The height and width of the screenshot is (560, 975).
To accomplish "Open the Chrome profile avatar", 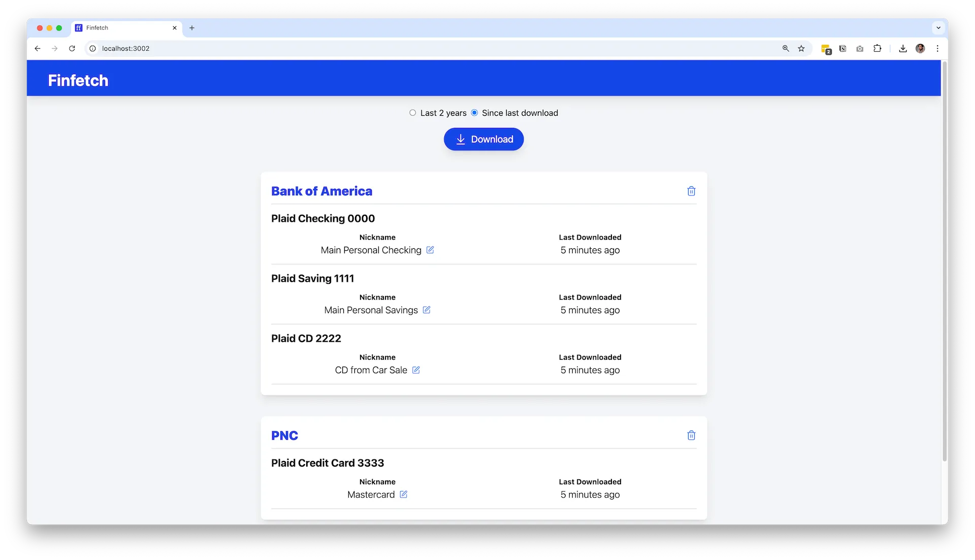I will point(920,48).
